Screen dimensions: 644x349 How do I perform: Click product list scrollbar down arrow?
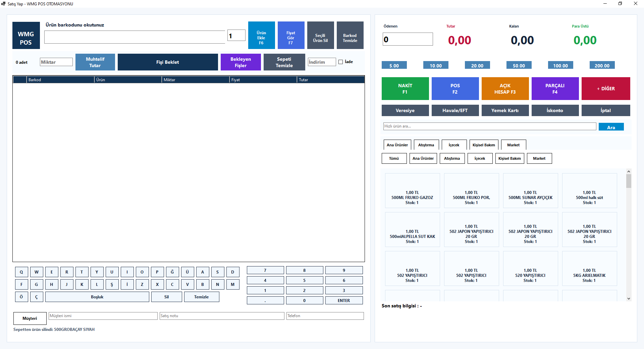pyautogui.click(x=629, y=298)
